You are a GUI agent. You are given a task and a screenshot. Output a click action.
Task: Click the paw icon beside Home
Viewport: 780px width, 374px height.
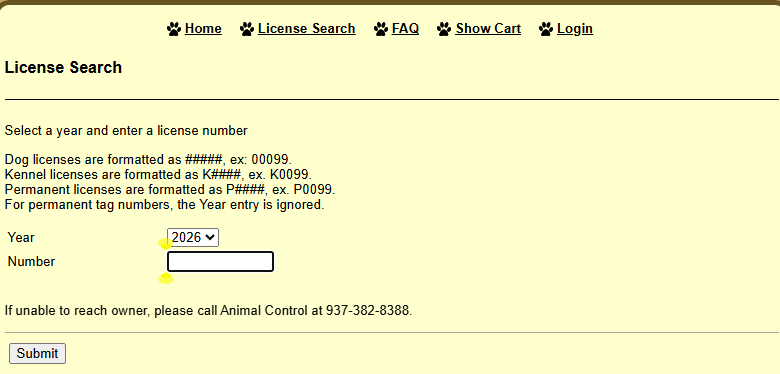pyautogui.click(x=174, y=29)
